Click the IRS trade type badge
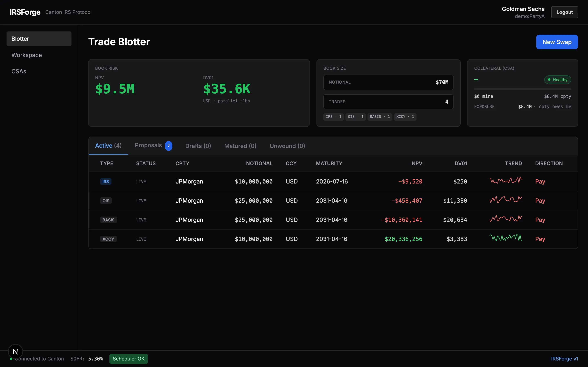Screen dimensions: 588x367 point(105,181)
